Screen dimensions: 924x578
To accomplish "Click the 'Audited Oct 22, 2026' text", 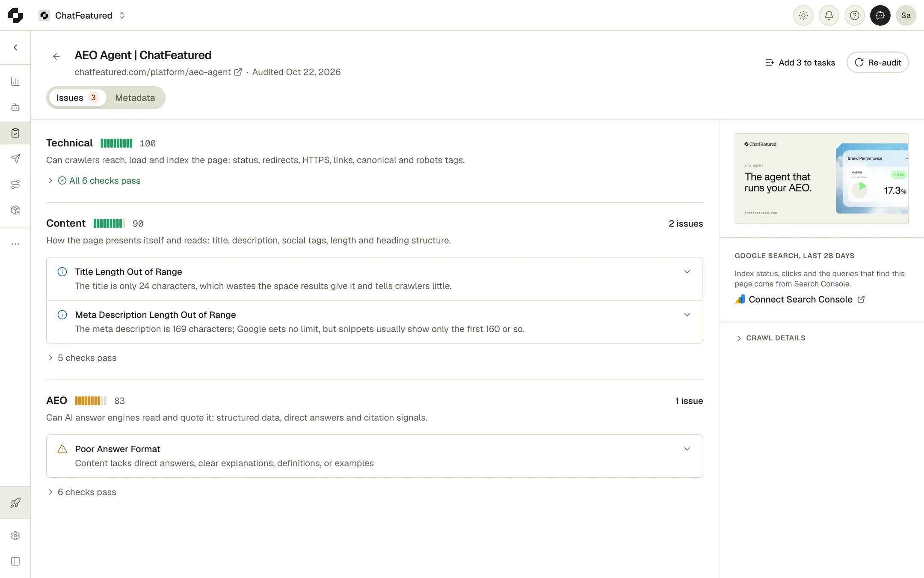I will tap(296, 72).
